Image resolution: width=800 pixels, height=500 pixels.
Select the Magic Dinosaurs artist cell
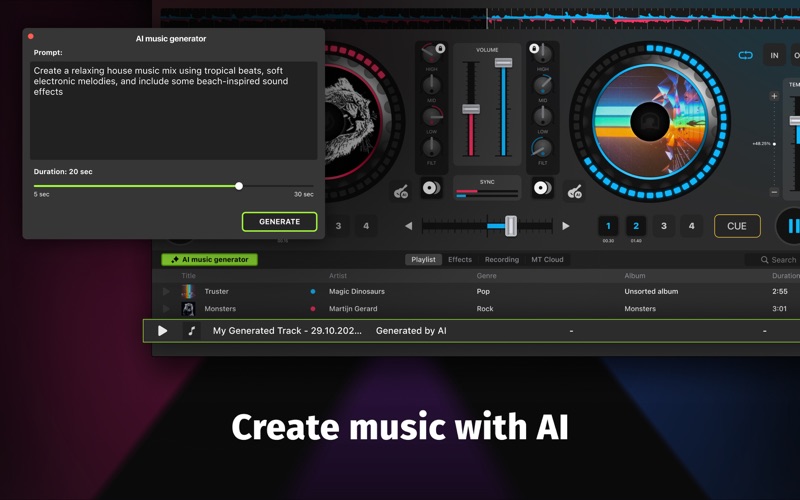[357, 291]
